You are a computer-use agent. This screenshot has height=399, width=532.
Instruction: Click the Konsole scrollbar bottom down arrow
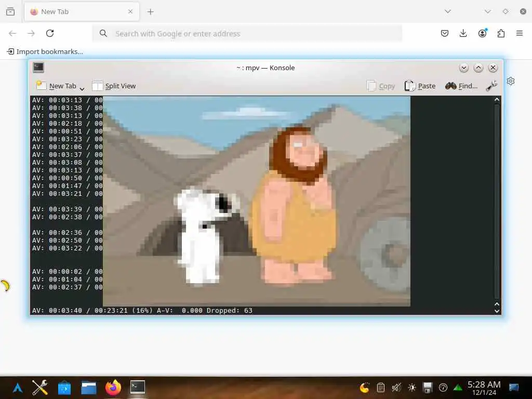[497, 311]
